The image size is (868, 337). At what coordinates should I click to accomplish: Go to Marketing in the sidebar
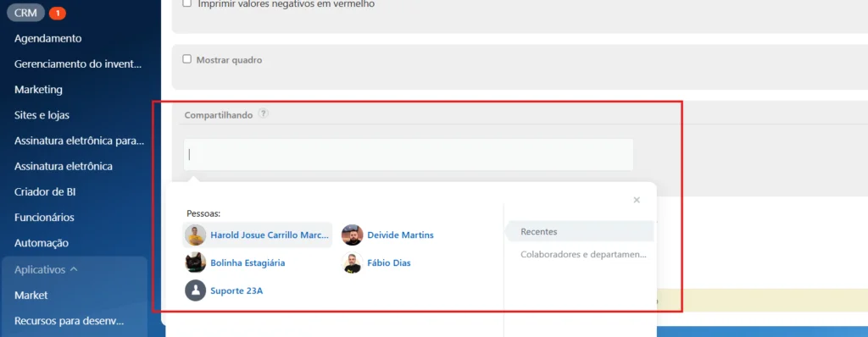pyautogui.click(x=38, y=89)
